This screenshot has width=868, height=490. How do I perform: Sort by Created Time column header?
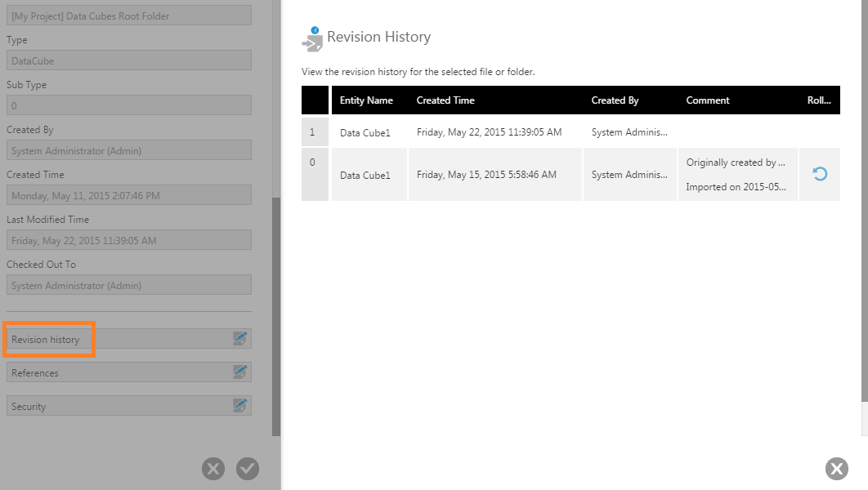coord(445,100)
